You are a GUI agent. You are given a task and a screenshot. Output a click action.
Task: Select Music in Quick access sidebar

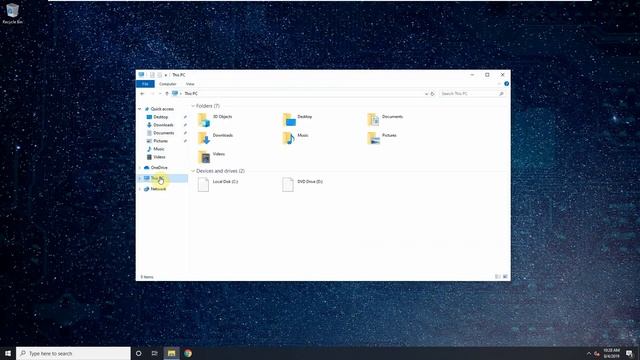point(158,149)
